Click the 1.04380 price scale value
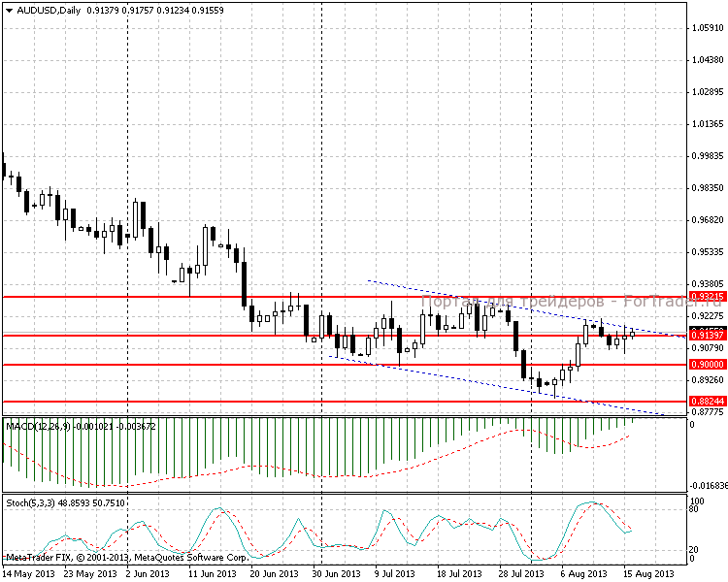The image size is (728, 582). (708, 60)
